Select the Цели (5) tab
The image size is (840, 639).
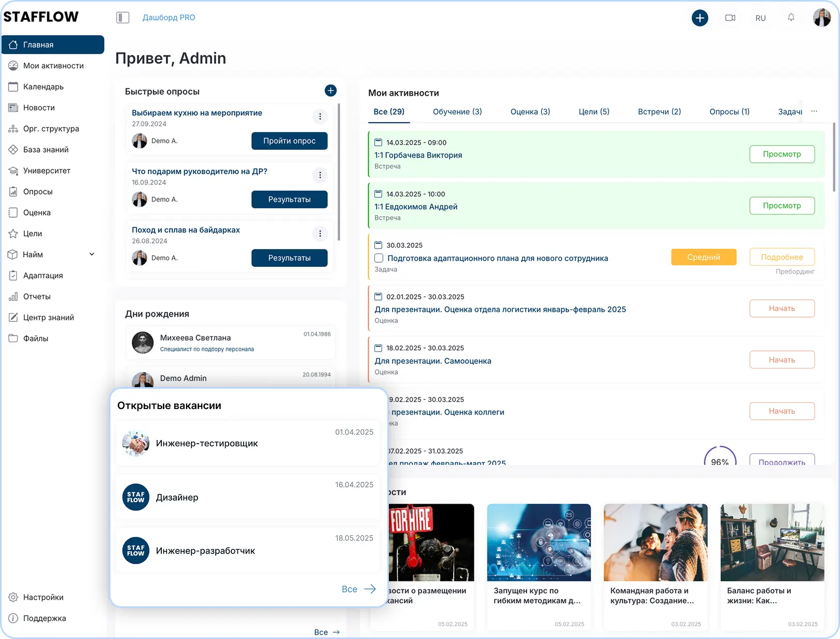click(594, 111)
